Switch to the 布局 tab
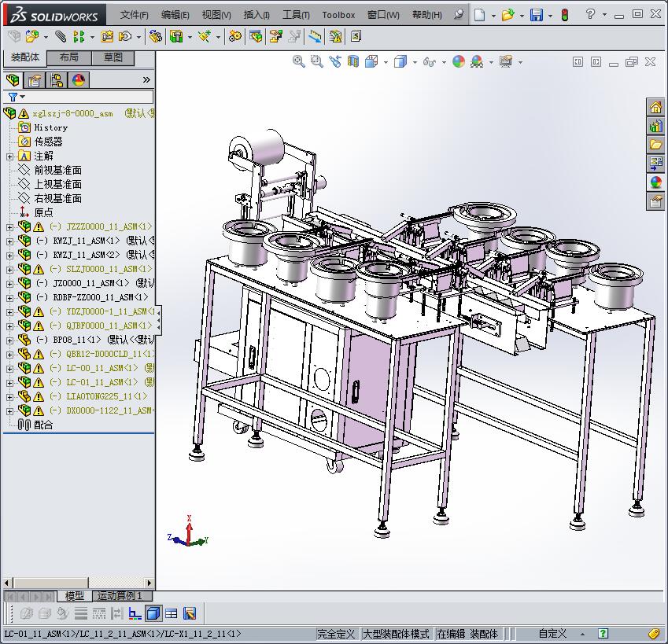Viewport: 668px width, 644px height. pos(68,57)
